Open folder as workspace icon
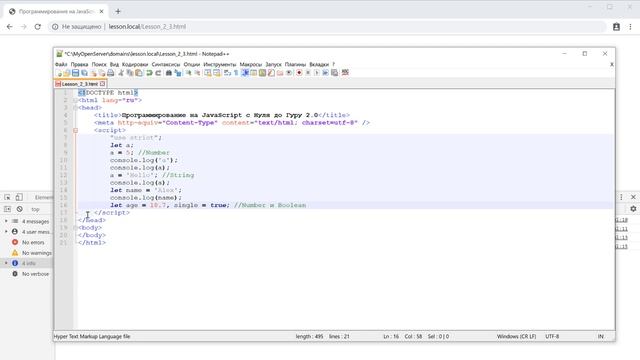 point(280,73)
